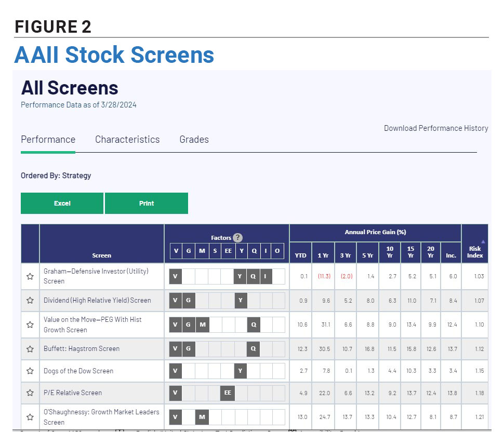Open the Dogs of the Dow Screen link
Screen dimensions: 504x446
pyautogui.click(x=78, y=371)
